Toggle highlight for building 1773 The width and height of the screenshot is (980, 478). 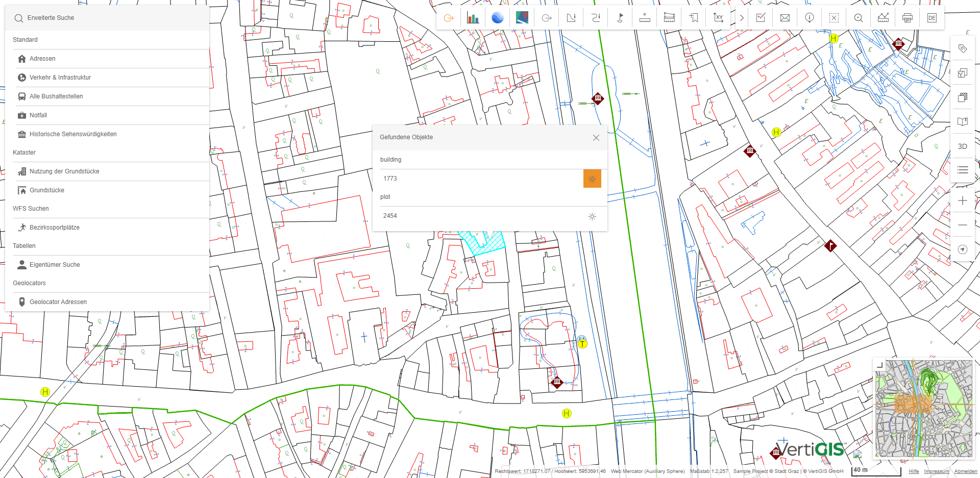pos(592,179)
